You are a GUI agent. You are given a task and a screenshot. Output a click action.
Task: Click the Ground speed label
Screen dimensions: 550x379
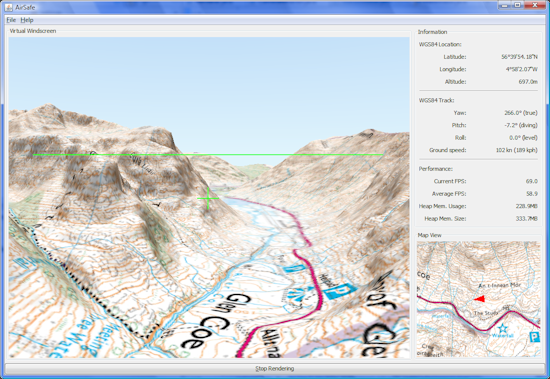tap(448, 150)
